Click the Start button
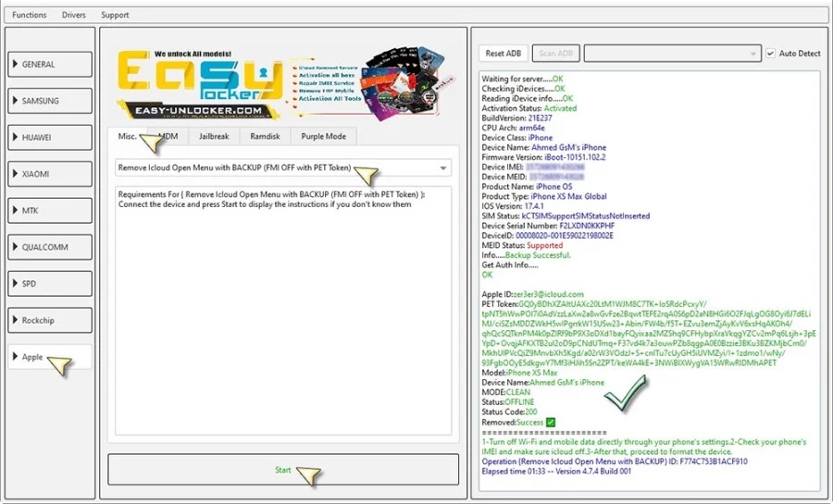 (283, 470)
